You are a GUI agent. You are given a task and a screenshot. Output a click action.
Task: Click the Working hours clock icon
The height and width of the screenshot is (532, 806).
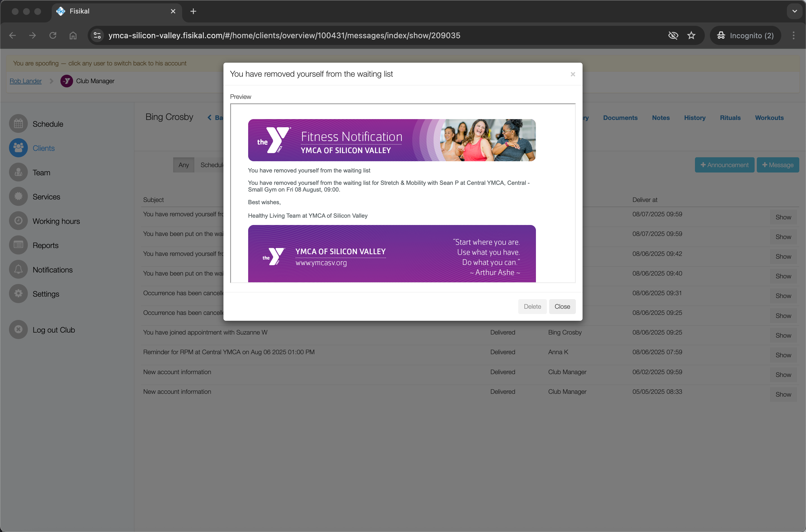(x=18, y=221)
